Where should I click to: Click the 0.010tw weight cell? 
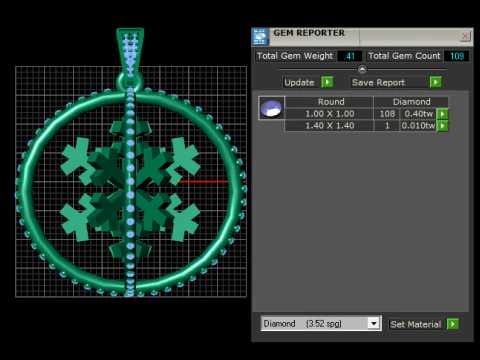(x=418, y=126)
